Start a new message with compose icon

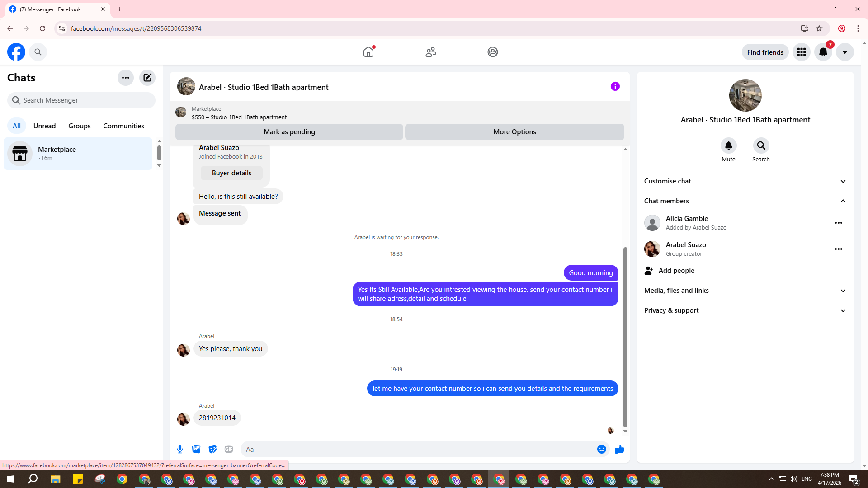(x=147, y=78)
